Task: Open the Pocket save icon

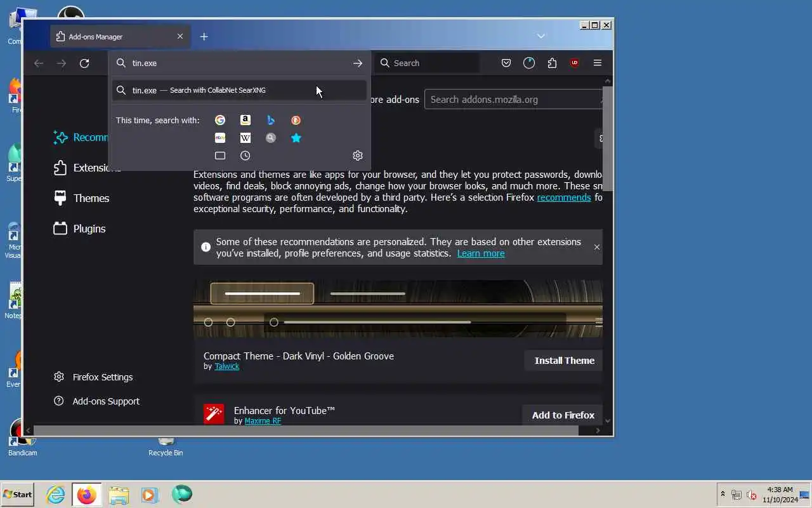Action: pyautogui.click(x=506, y=63)
